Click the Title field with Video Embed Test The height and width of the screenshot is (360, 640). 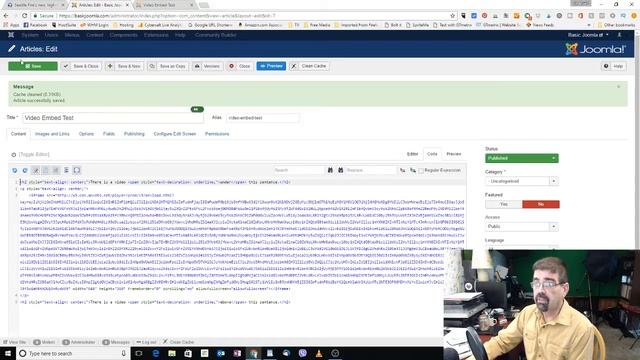[x=113, y=118]
